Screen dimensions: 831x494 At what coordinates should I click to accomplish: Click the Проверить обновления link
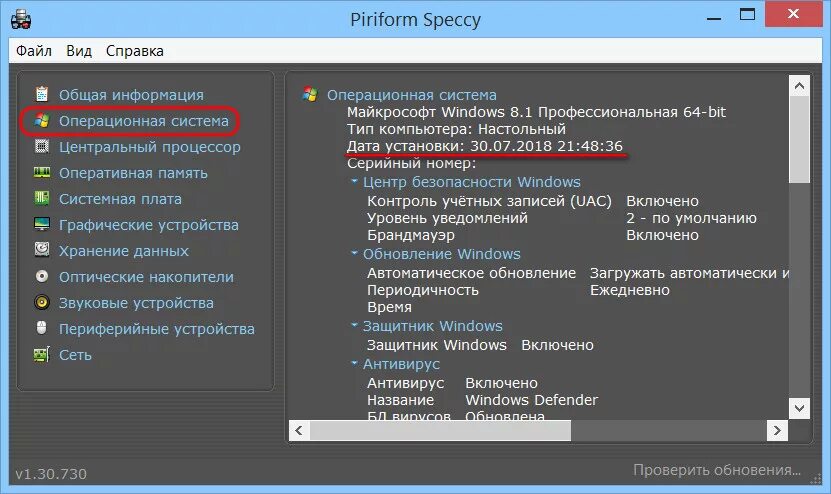click(x=717, y=470)
